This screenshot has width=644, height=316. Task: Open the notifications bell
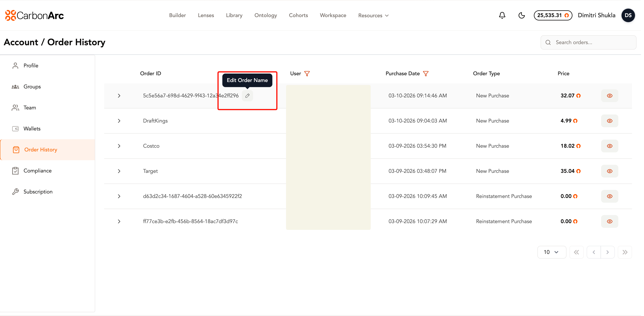[x=502, y=16]
